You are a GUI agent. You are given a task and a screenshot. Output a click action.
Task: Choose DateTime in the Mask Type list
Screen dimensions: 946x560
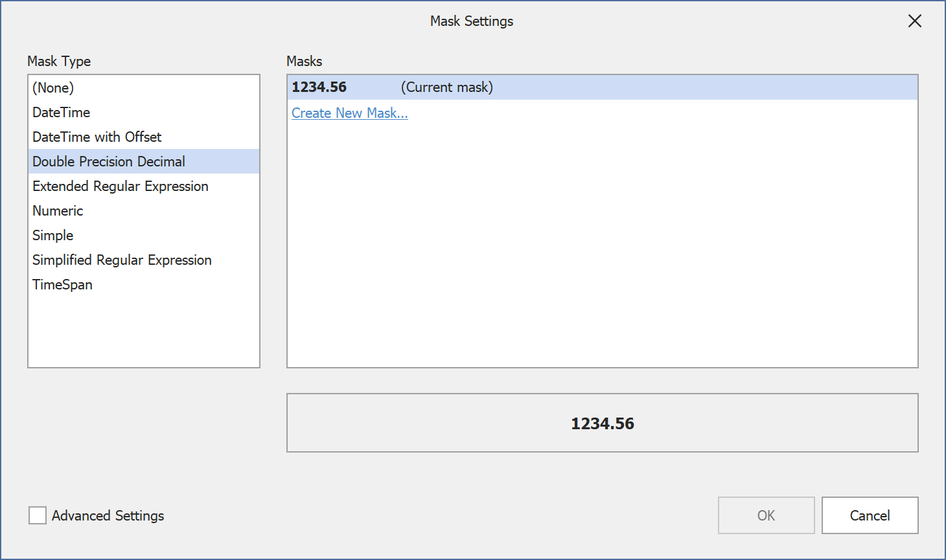coord(62,112)
